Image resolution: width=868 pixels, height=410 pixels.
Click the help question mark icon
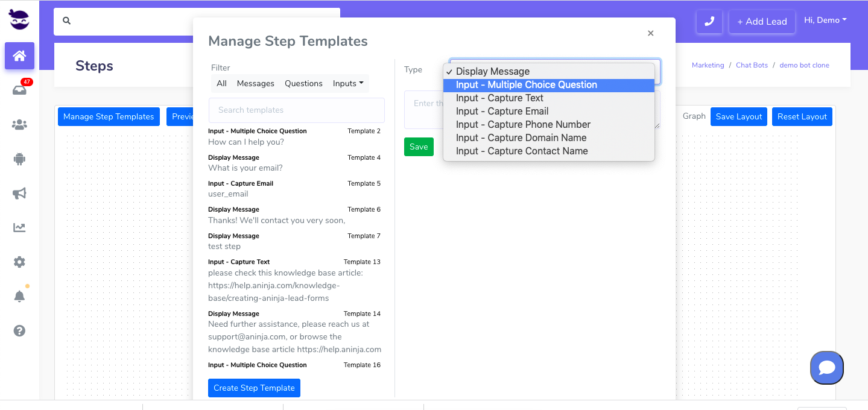click(19, 330)
